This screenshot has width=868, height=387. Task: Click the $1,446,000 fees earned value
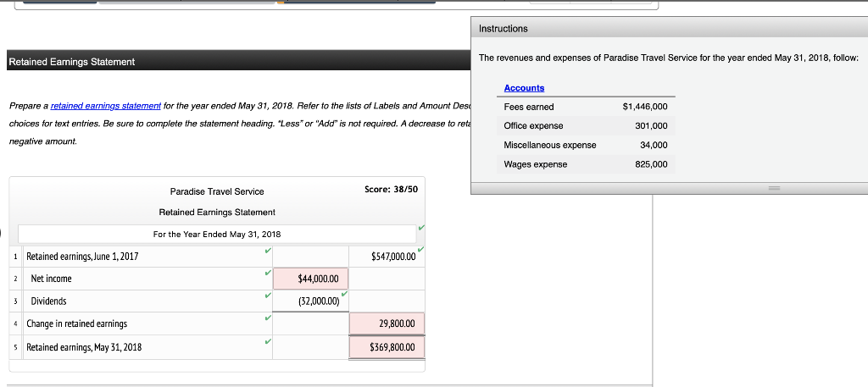(x=645, y=107)
